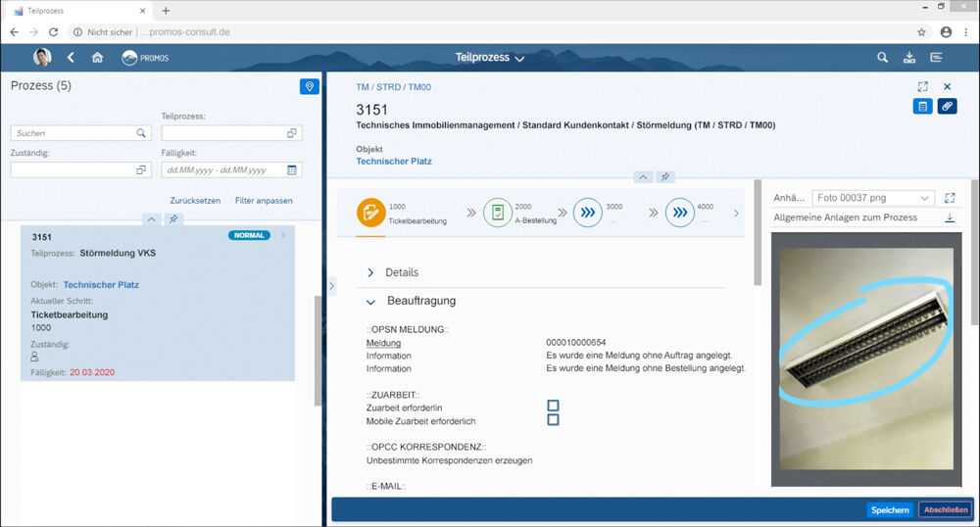The width and height of the screenshot is (980, 527).
Task: Select step 1000 Ticketbearbeitung
Action: click(370, 212)
